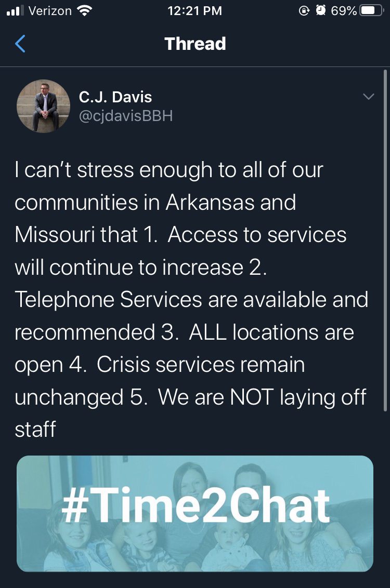Open the #Time2Chat image
The image size is (390, 588).
(195, 513)
